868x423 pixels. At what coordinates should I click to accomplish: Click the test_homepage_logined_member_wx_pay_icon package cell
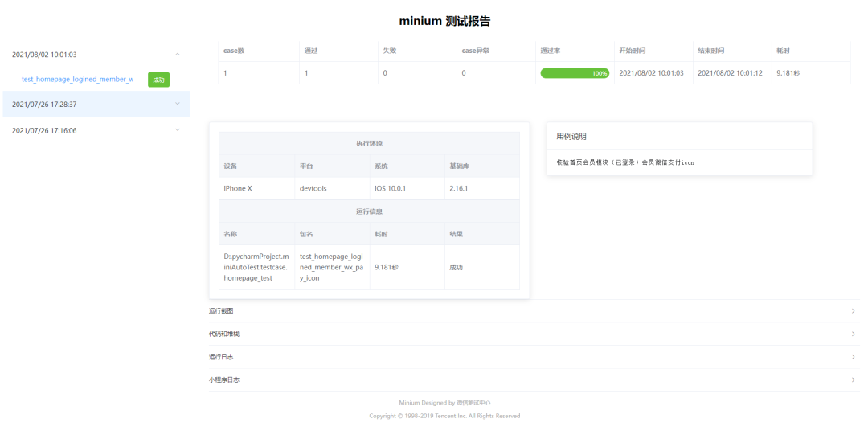point(332,268)
